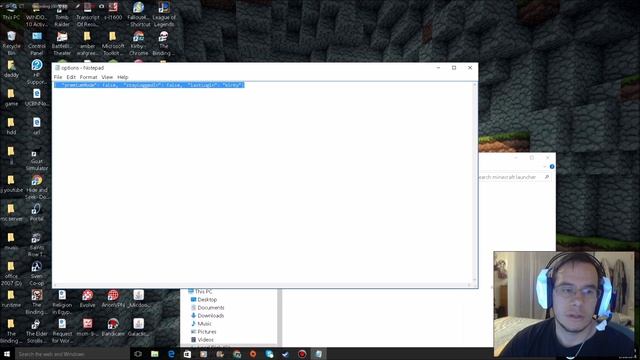The height and width of the screenshot is (360, 640).
Task: Open the Religion in Egypt document icon
Action: tap(62, 301)
